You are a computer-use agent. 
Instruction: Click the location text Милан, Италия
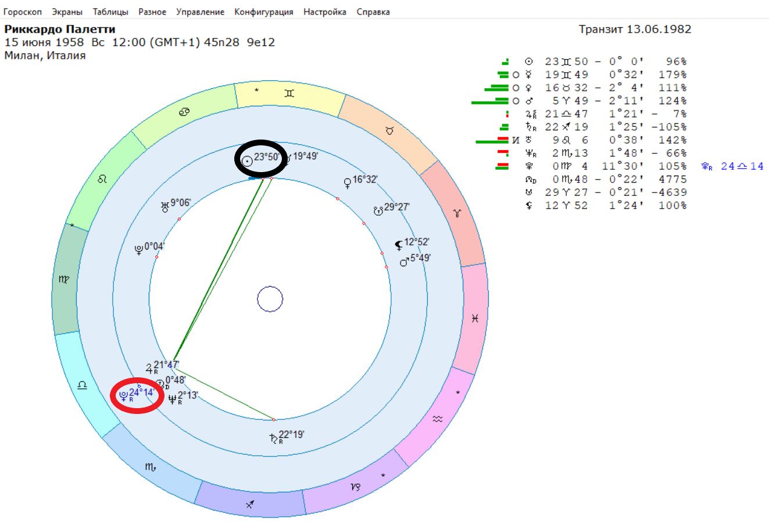(x=45, y=56)
